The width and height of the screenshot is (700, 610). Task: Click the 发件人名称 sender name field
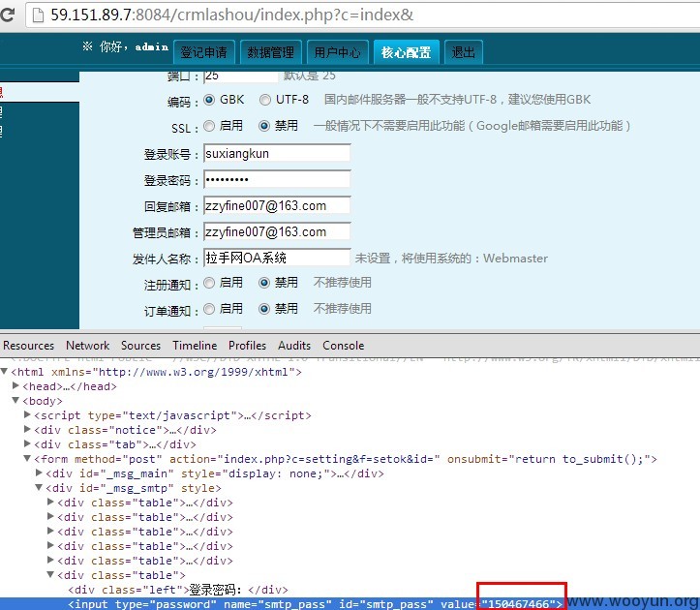pos(277,259)
